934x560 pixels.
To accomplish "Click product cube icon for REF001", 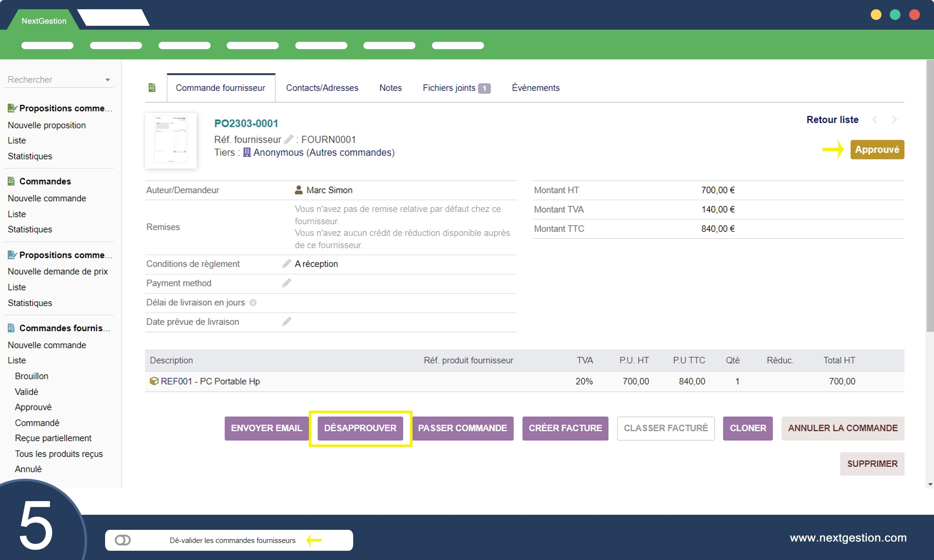I will [x=154, y=381].
